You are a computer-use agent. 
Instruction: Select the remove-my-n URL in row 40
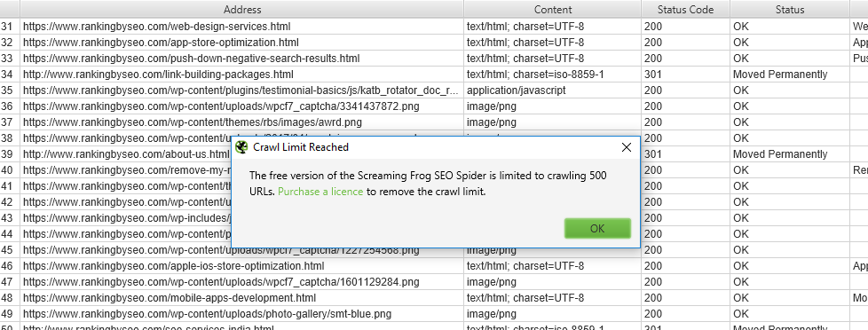(x=127, y=170)
